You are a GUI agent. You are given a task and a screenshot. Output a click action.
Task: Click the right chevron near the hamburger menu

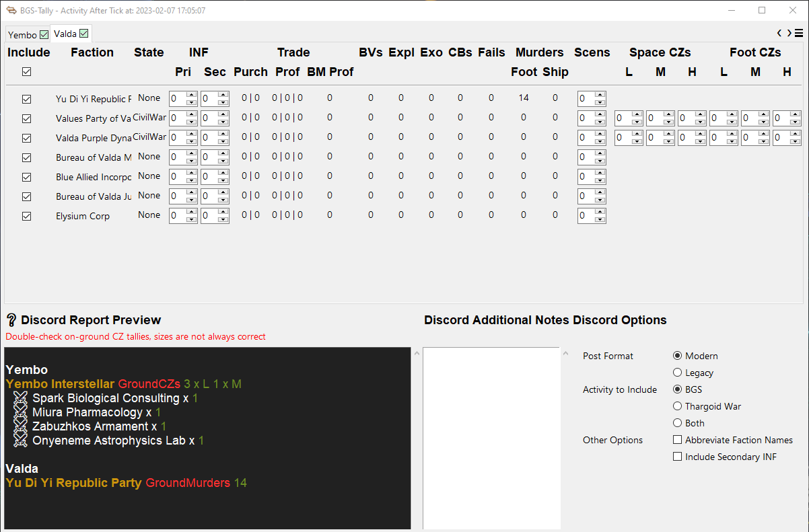(787, 32)
